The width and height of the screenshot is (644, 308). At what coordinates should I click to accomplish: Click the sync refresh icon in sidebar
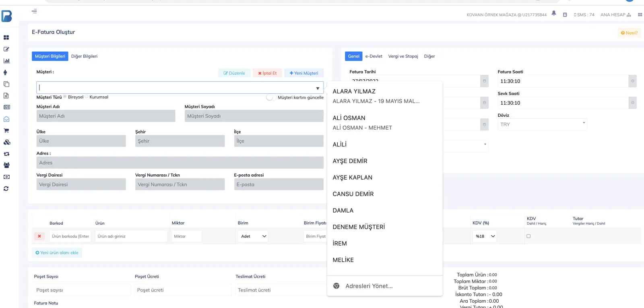tap(6, 188)
